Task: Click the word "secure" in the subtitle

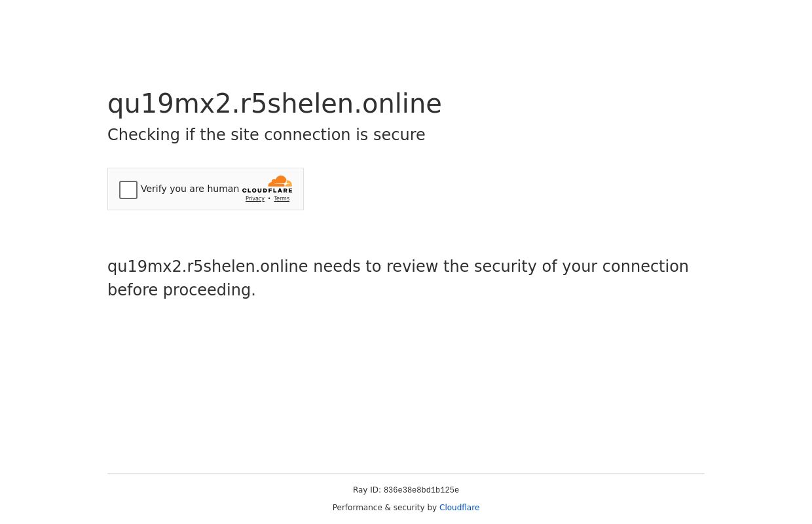Action: click(399, 135)
